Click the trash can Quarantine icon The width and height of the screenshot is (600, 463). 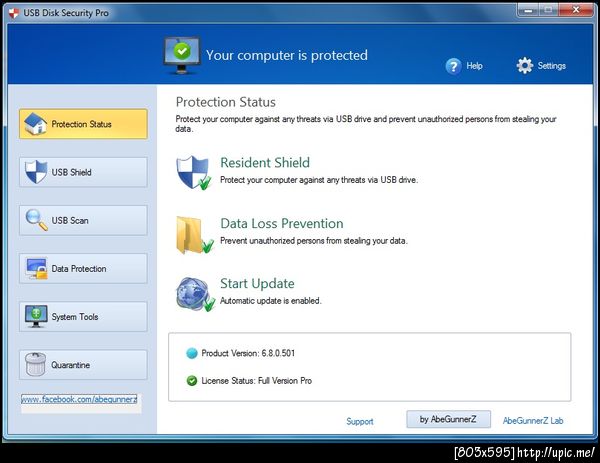pos(36,364)
